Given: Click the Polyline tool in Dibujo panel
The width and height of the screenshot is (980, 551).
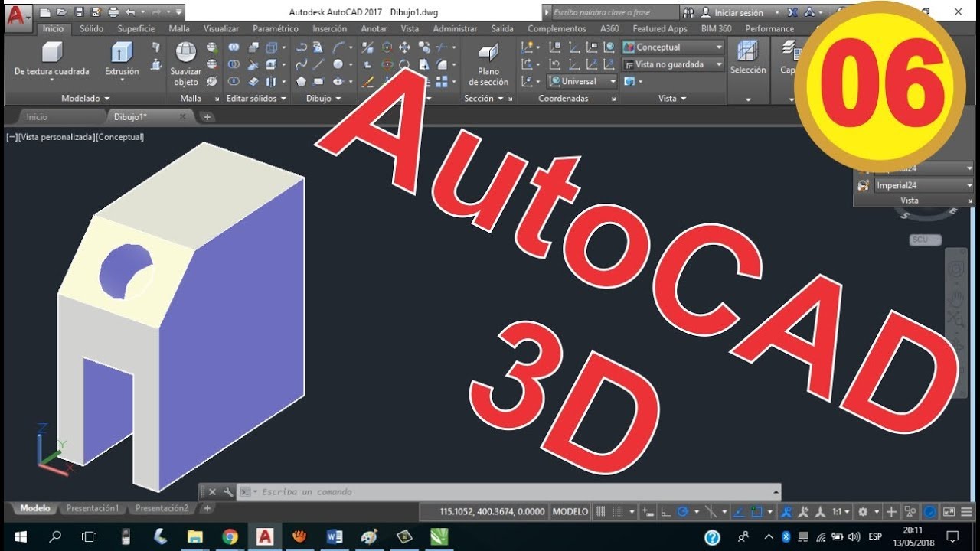Looking at the screenshot, I should click(301, 47).
